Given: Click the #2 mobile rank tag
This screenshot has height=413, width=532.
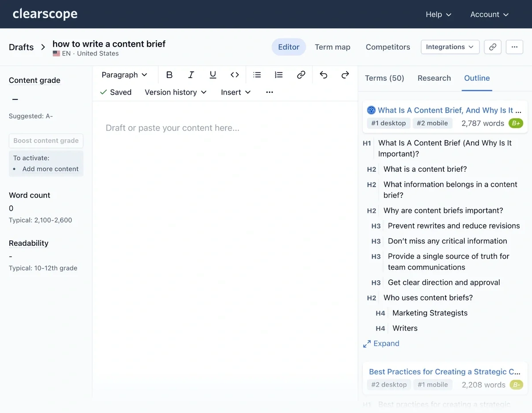Looking at the screenshot, I should coord(433,123).
